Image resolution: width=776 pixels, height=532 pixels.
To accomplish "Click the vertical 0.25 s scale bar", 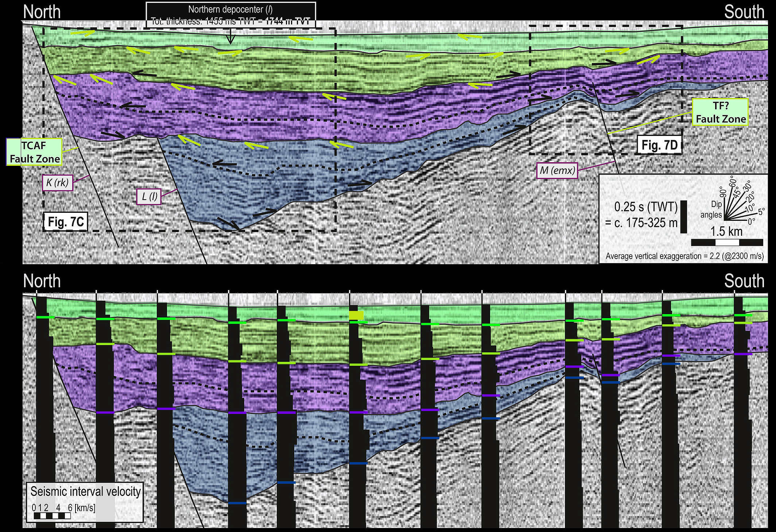I will coord(683,216).
